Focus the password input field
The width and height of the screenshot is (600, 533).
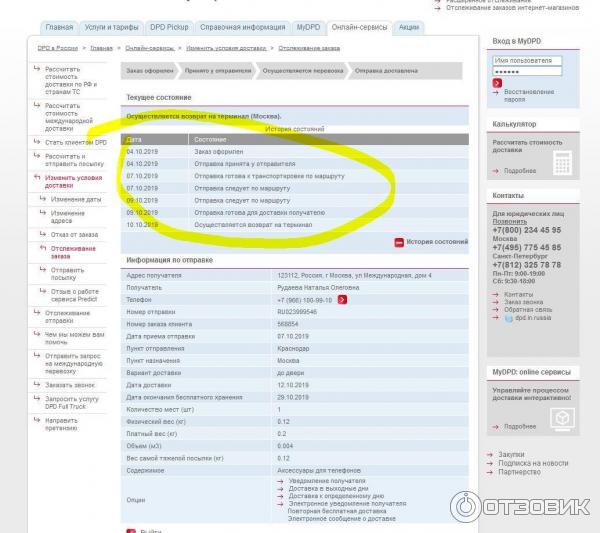coord(527,71)
